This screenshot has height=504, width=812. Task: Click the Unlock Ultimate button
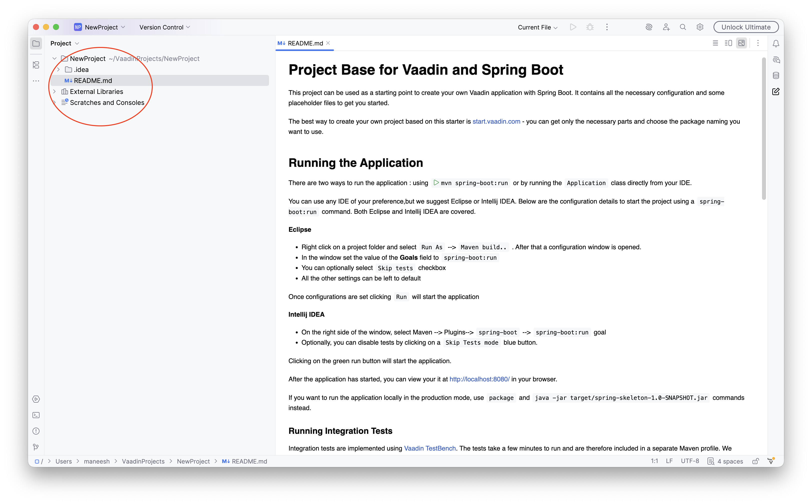click(745, 27)
